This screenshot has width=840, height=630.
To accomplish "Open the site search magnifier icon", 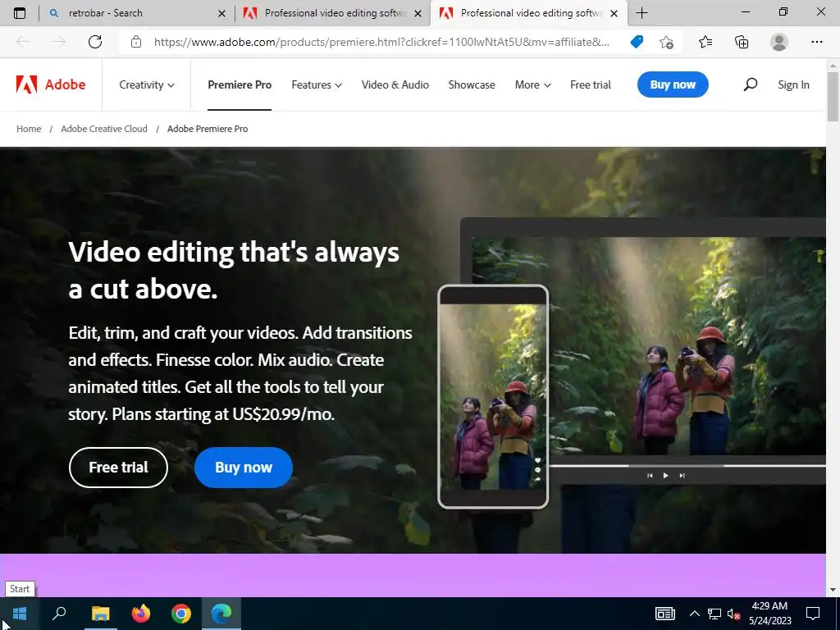I will coord(751,84).
